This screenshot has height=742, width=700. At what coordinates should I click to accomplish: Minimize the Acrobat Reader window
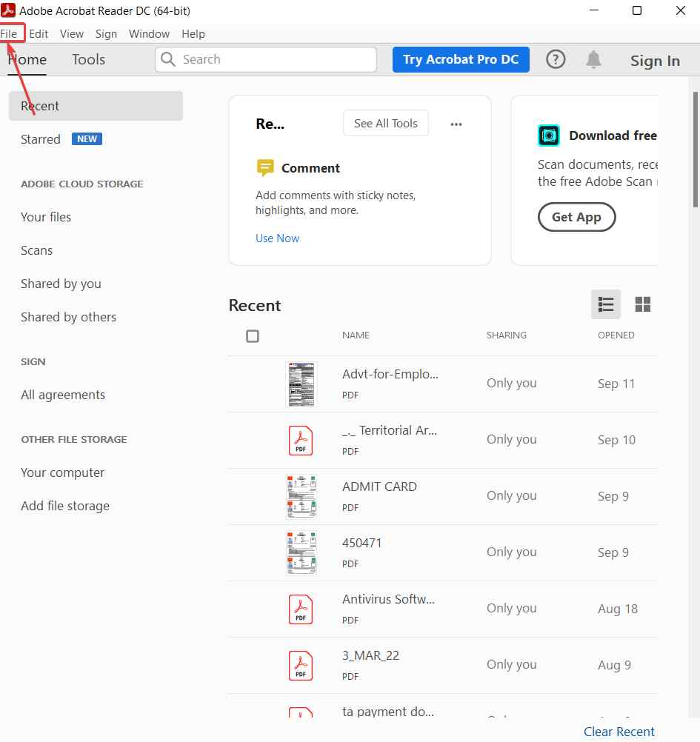pyautogui.click(x=594, y=10)
